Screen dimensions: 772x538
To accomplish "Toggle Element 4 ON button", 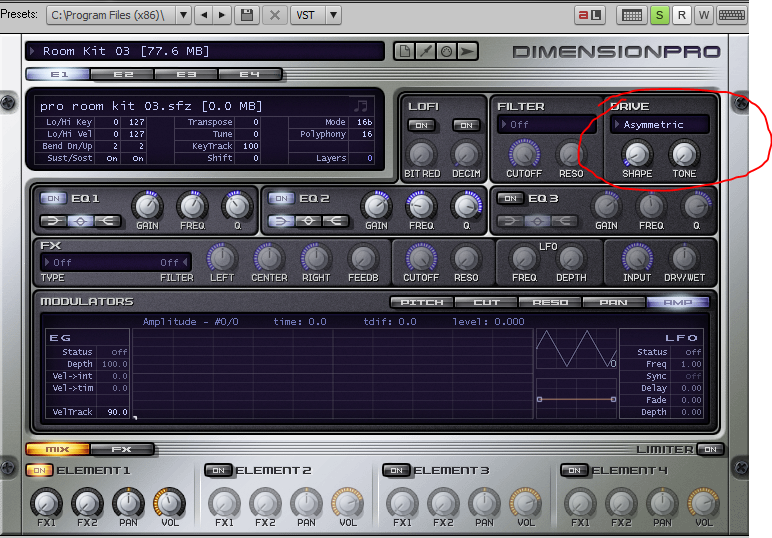I will (x=574, y=471).
